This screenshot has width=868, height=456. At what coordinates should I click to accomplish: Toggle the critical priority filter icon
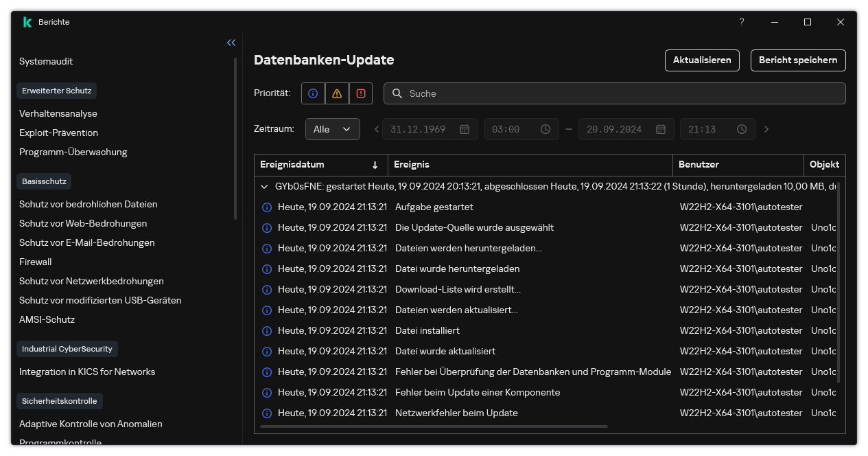pos(361,93)
